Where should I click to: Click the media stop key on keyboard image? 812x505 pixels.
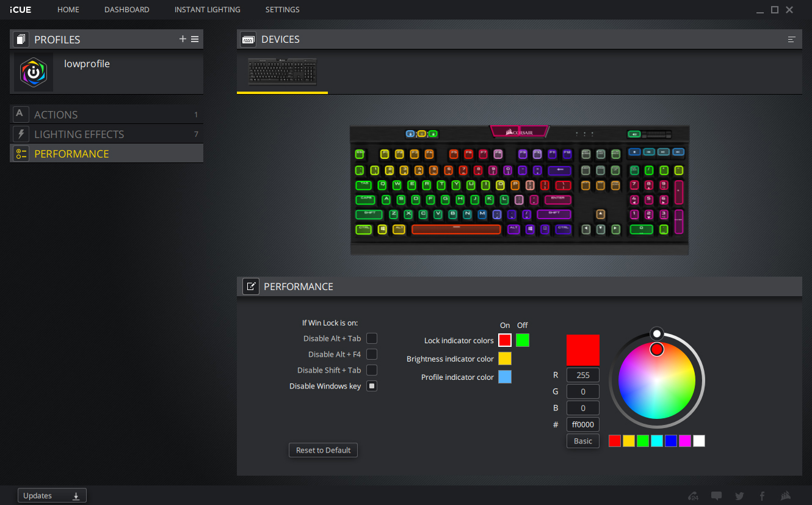tap(634, 151)
